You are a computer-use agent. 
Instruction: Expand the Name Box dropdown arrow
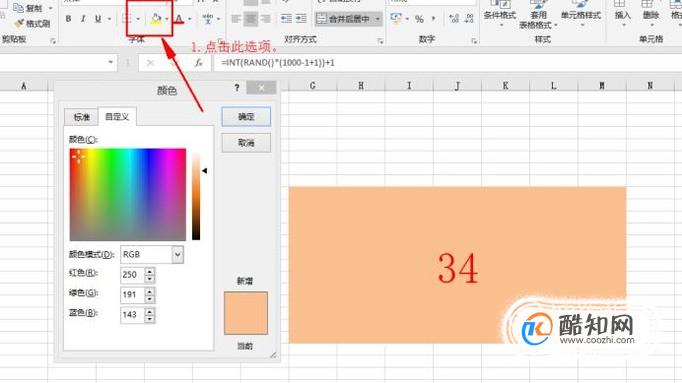pos(110,63)
